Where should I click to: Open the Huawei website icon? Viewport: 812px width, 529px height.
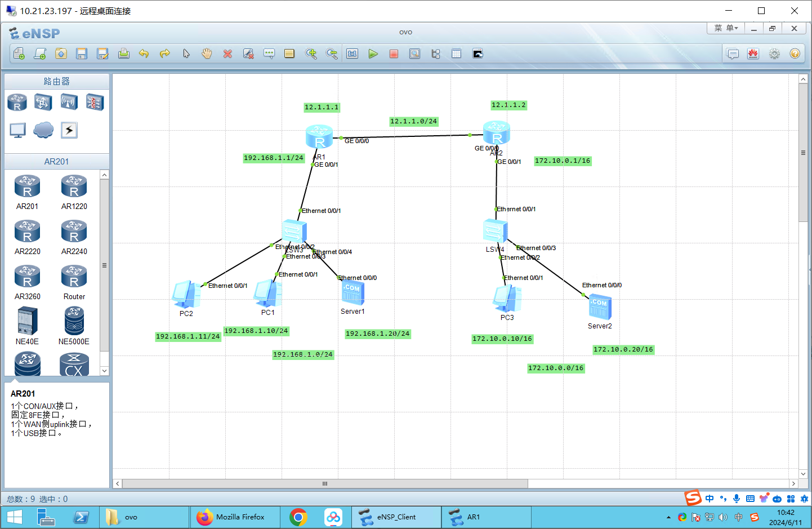753,54
